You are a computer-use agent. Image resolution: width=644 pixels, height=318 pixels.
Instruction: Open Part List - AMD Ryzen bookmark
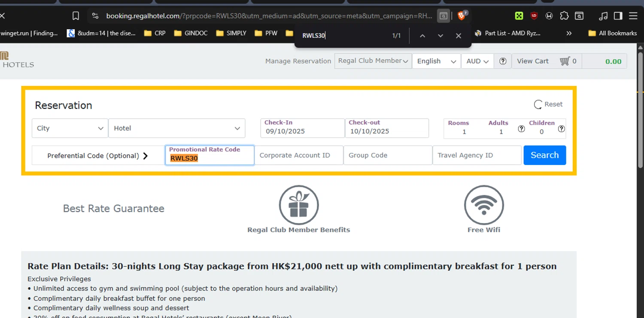(507, 33)
